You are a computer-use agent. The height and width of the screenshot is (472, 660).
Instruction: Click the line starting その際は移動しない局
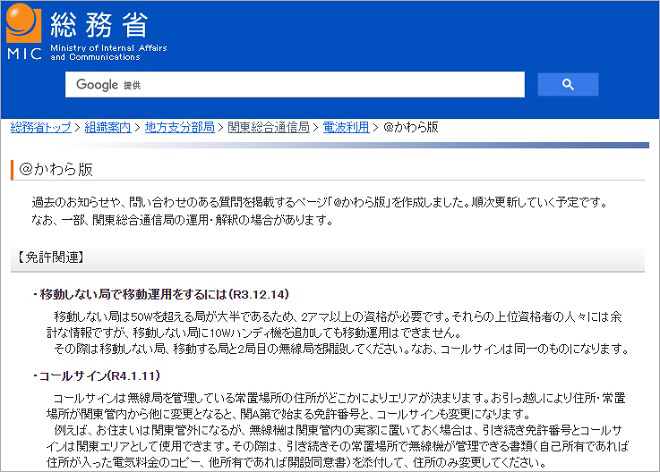click(x=341, y=349)
